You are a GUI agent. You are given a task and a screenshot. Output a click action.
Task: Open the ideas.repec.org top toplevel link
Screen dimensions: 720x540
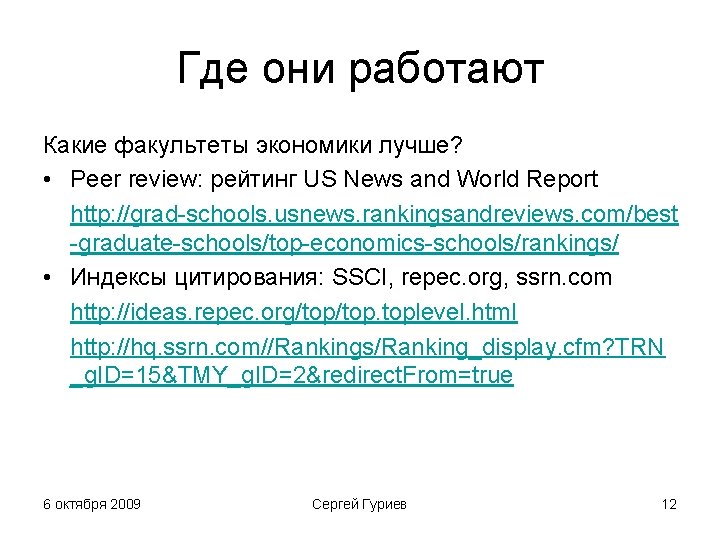pyautogui.click(x=294, y=312)
